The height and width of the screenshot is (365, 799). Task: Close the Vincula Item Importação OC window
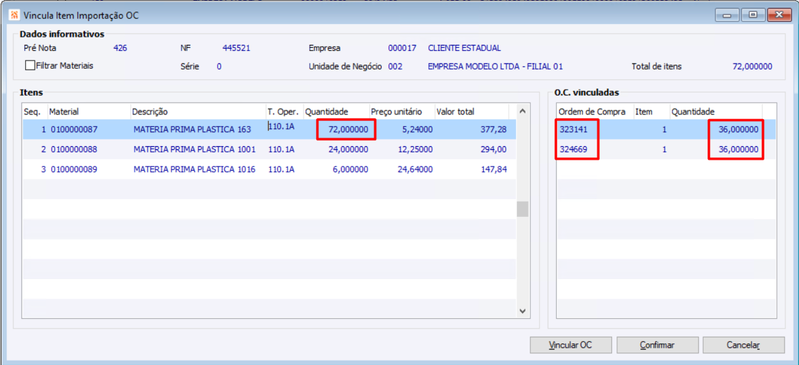(779, 15)
